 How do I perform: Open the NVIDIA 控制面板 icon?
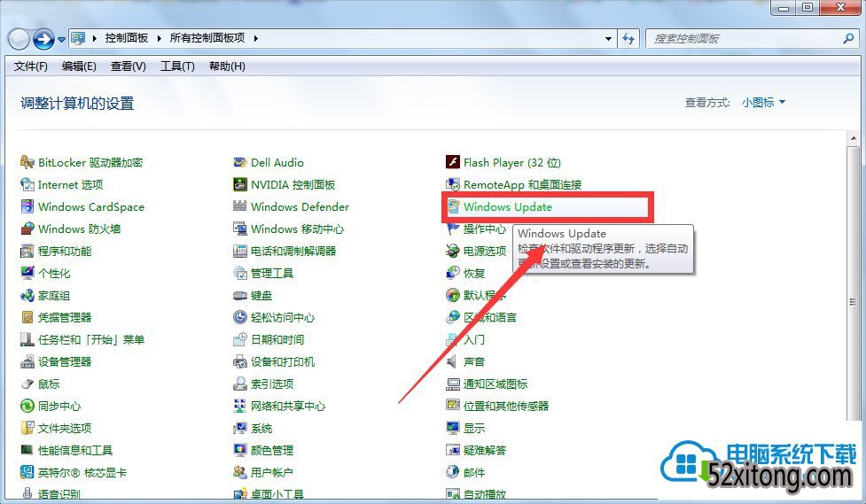coord(239,184)
